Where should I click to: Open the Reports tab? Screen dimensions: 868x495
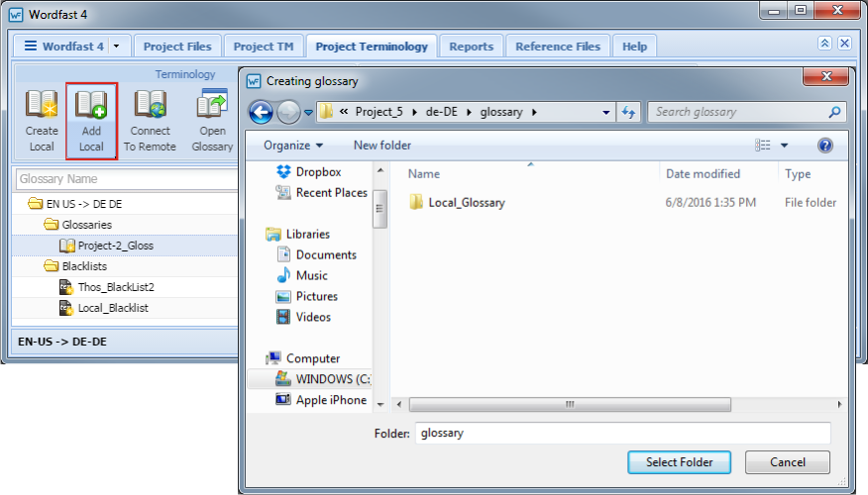tap(471, 47)
